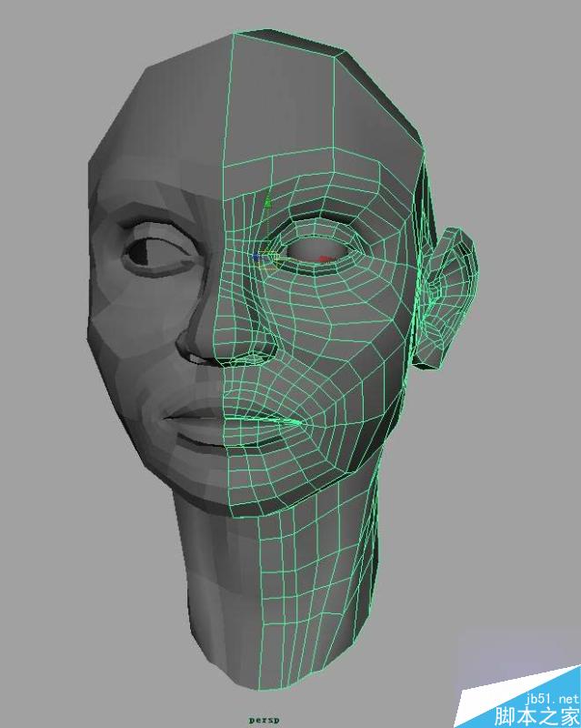The width and height of the screenshot is (581, 728).
Task: Click the "persp" camera label
Action: click(x=265, y=720)
